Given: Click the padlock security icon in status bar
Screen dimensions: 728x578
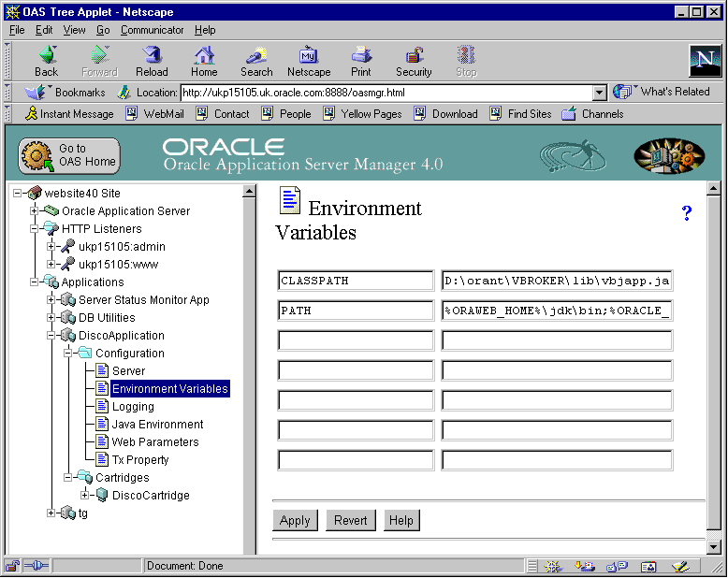Looking at the screenshot, I should [12, 566].
